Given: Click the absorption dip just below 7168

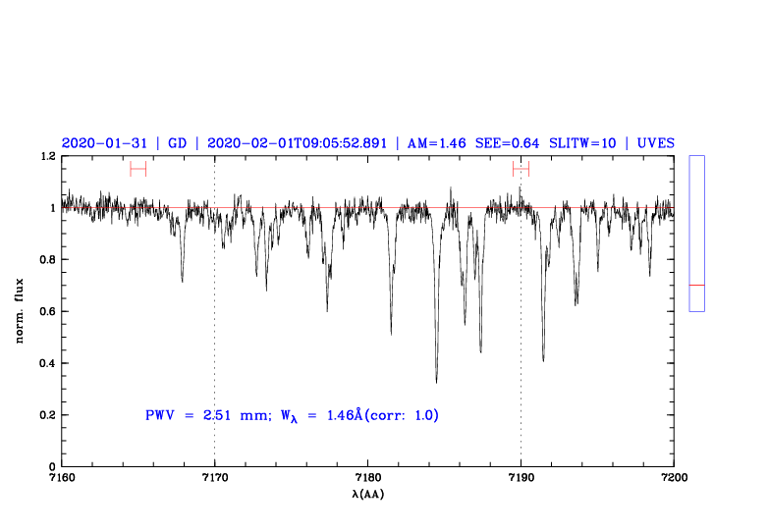Looking at the screenshot, I should click(182, 281).
